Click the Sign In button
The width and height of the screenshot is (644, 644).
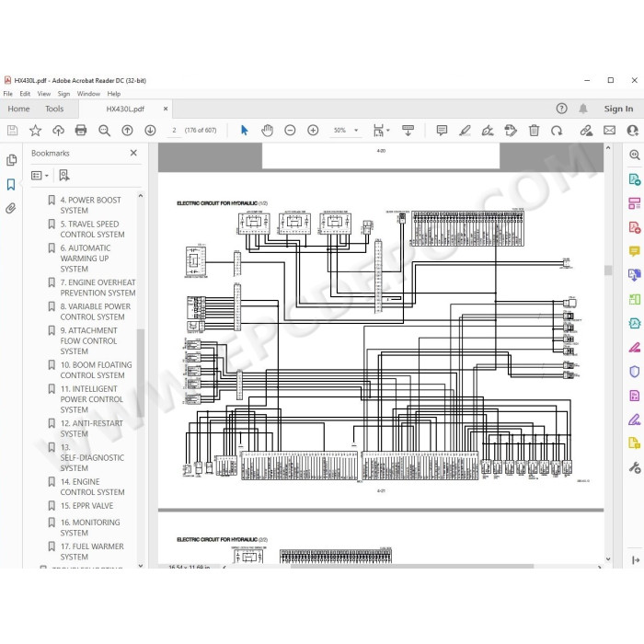click(618, 109)
